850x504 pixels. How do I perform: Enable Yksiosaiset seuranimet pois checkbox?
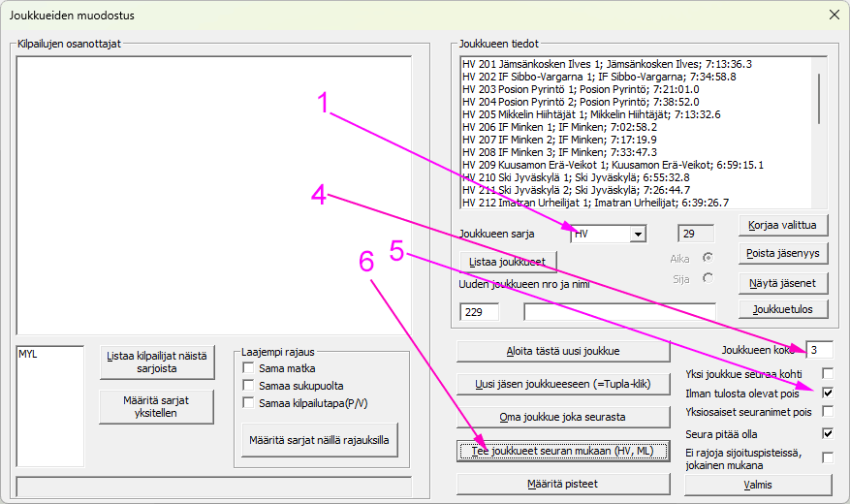click(x=827, y=412)
